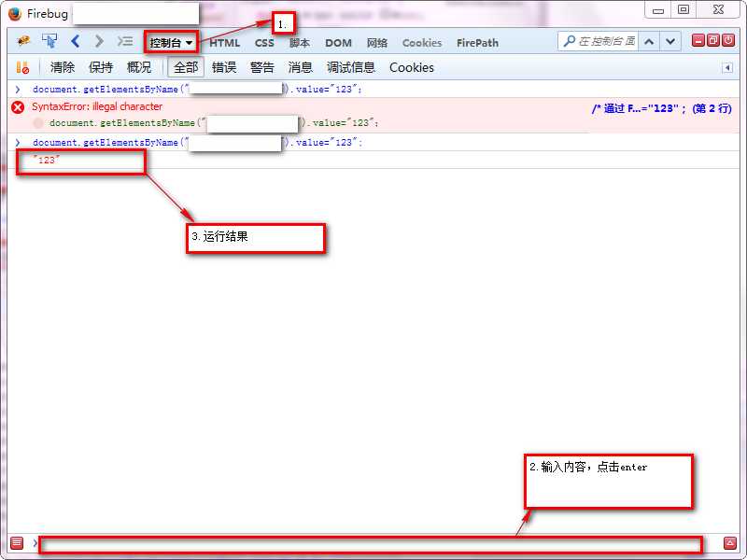Minimize the Firebug panel with the red minus icon
747x560 pixels.
click(698, 40)
